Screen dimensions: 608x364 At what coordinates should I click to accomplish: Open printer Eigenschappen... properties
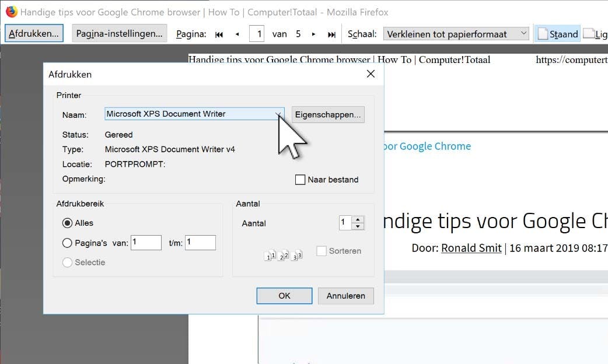point(328,115)
